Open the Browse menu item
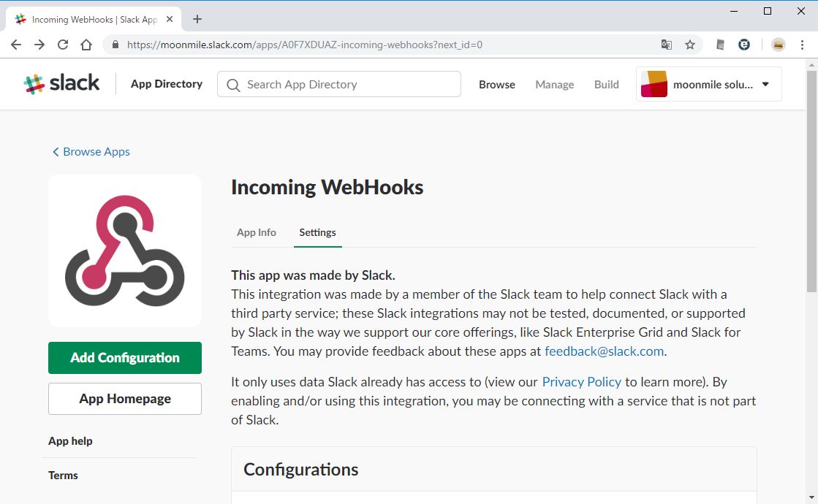Image resolution: width=818 pixels, height=504 pixels. click(497, 85)
